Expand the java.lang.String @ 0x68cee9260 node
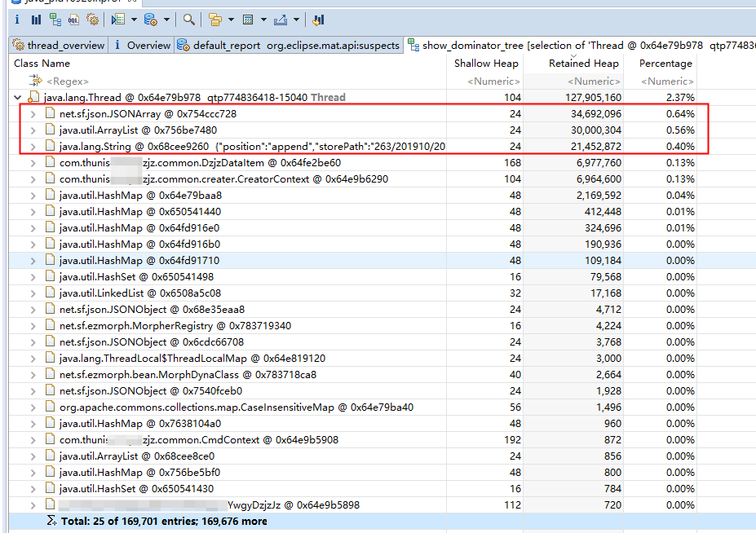Screen dimensions: 756x533 tap(33, 147)
